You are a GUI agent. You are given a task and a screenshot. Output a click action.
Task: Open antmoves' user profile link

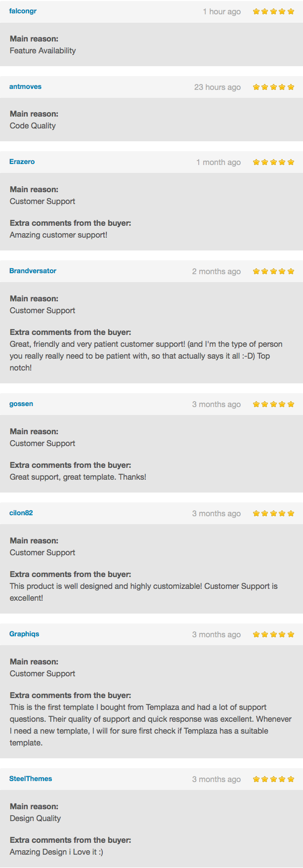(25, 86)
